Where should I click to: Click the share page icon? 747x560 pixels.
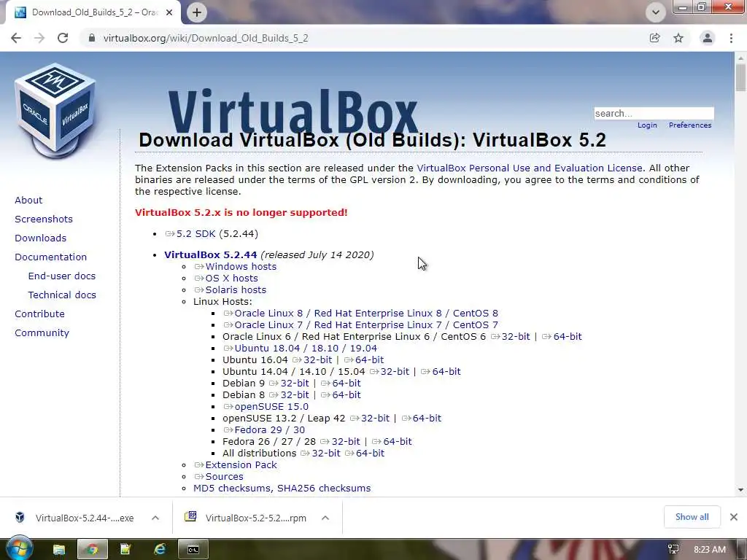(x=654, y=38)
